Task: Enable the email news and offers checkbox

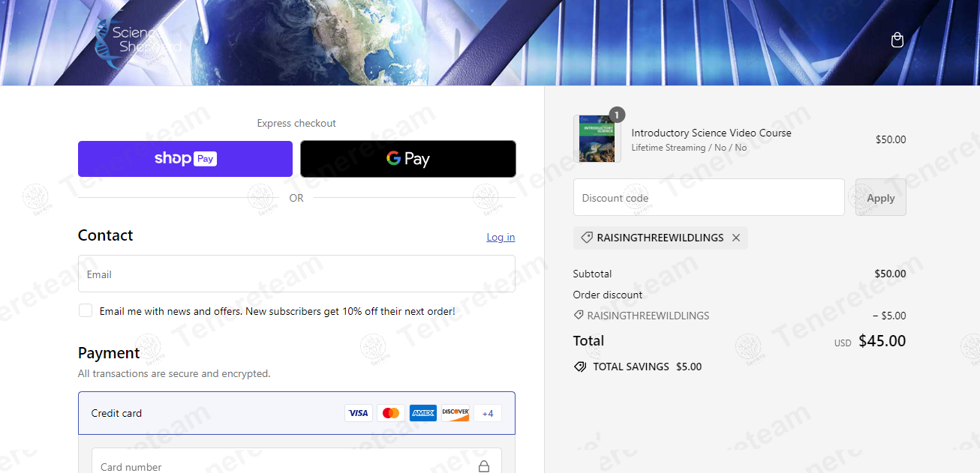Action: click(x=86, y=310)
